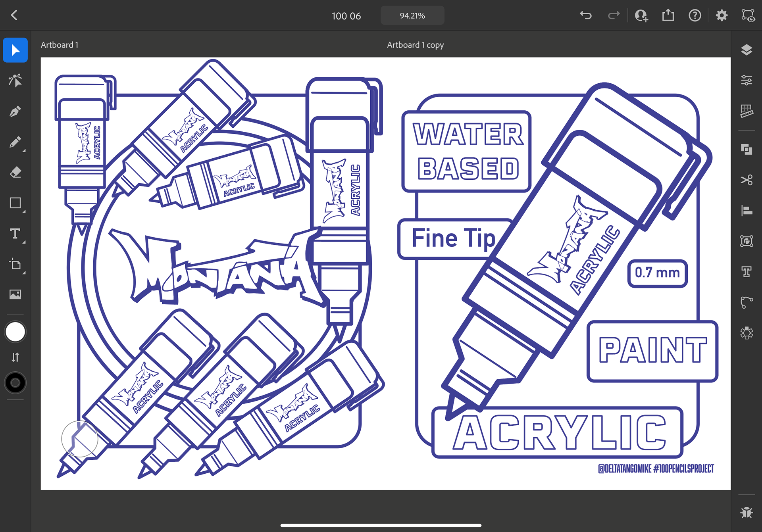Open the Properties sliders panel

(x=747, y=81)
